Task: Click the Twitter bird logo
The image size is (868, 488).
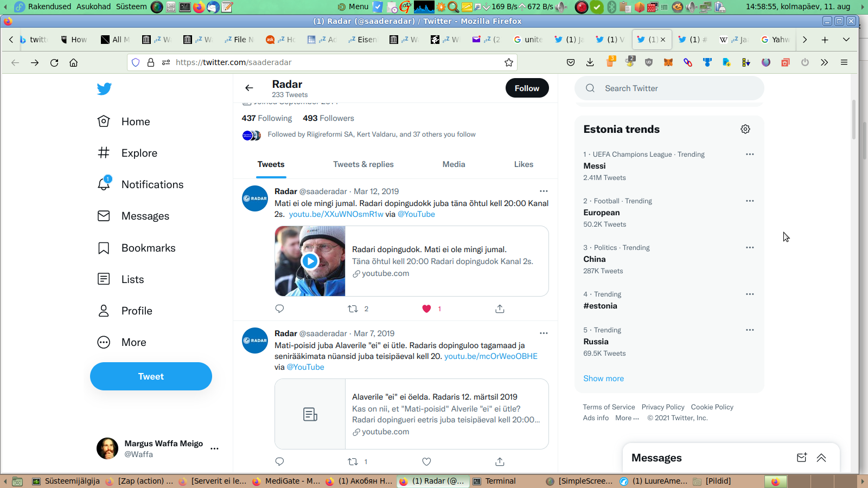Action: pos(104,88)
